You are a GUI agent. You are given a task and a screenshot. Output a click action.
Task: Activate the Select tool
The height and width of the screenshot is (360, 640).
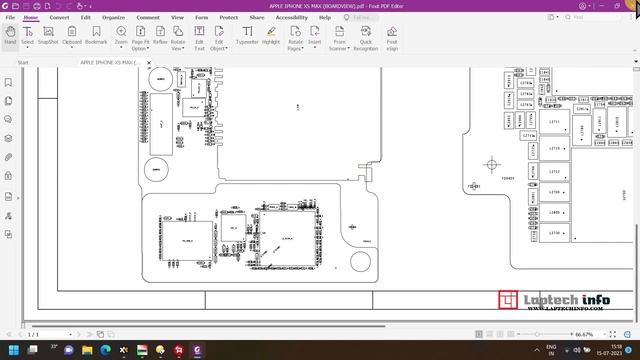[x=27, y=35]
